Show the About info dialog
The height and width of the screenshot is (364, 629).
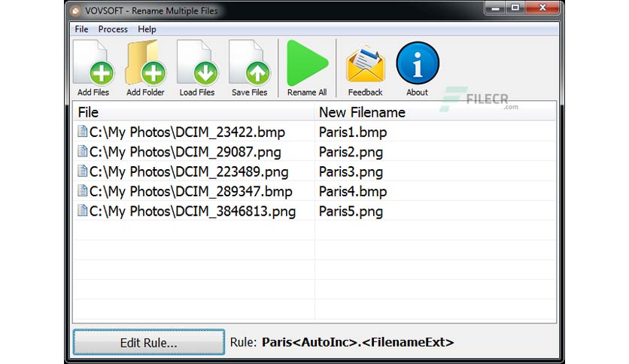[417, 68]
